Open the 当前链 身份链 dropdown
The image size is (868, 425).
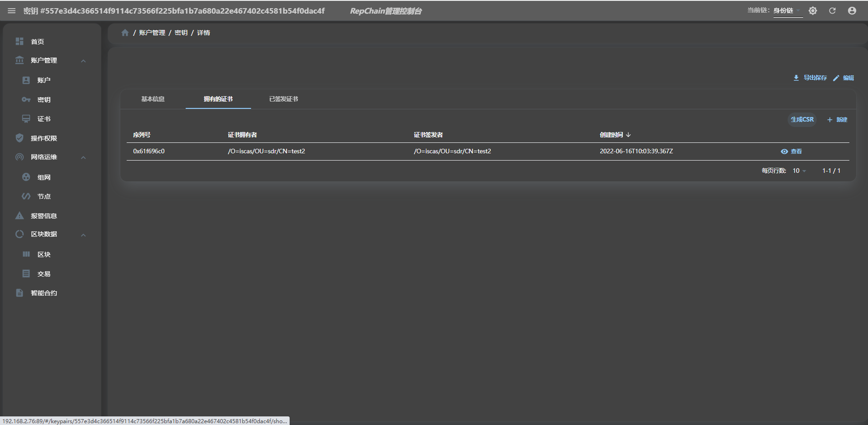tap(788, 10)
